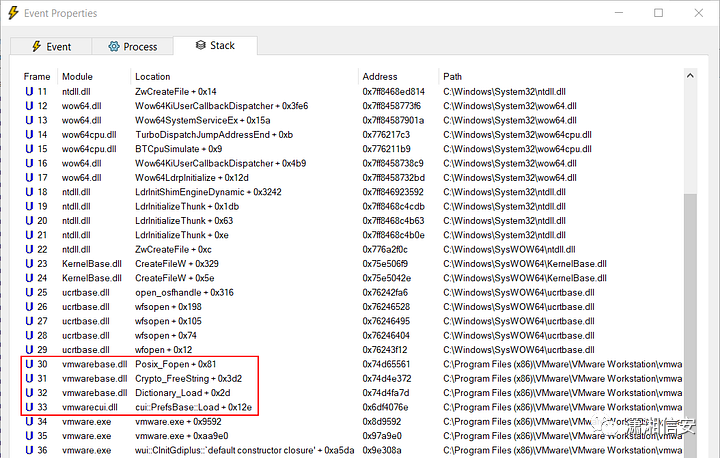The height and width of the screenshot is (458, 720).
Task: Select 'BTCpuSimulate + 0x9' location
Action: [x=178, y=149]
